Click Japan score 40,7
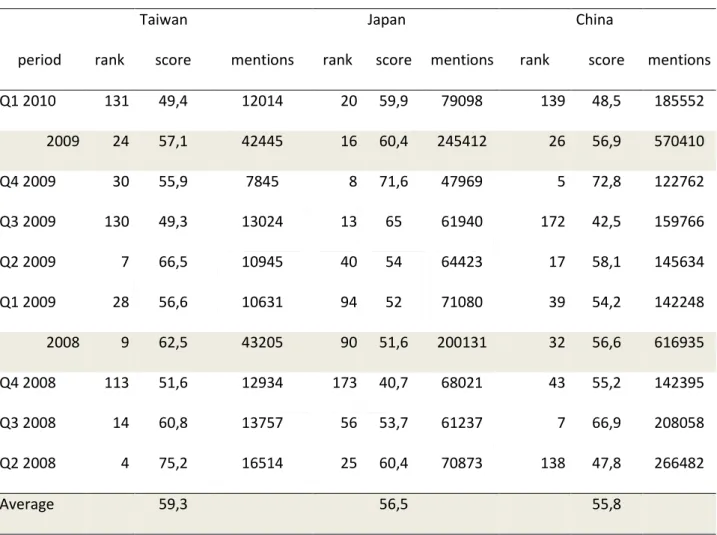Image resolution: width=717 pixels, height=535 pixels. click(x=393, y=383)
